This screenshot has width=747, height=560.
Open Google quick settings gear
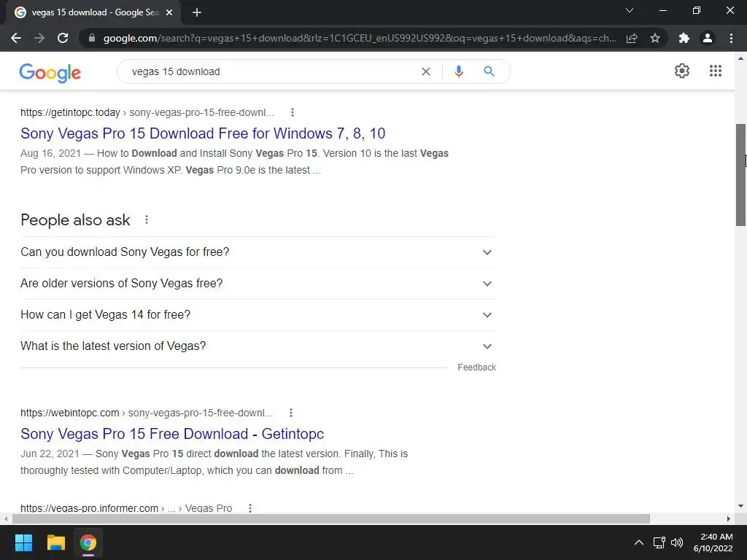(x=682, y=71)
